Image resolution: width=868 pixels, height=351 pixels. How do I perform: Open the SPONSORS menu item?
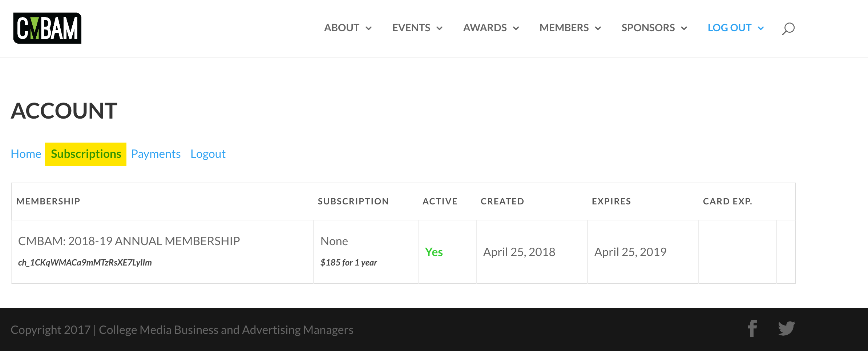(x=648, y=28)
